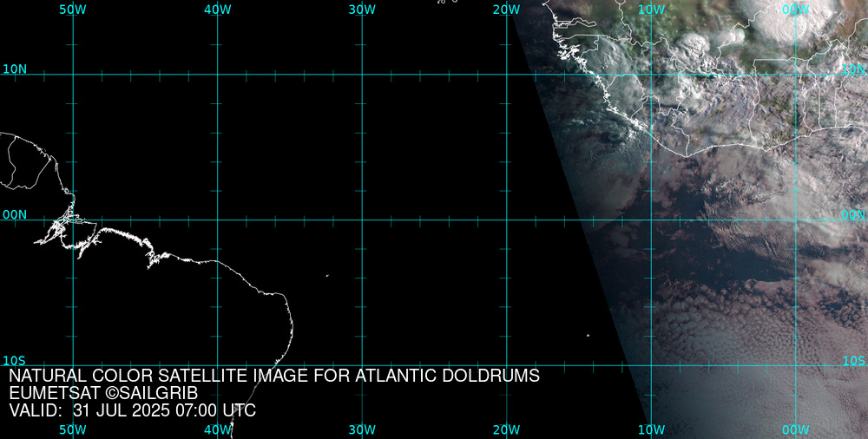The height and width of the screenshot is (439, 868).
Task: Click the '20W' longitude label along the bottom edge
Action: (507, 430)
